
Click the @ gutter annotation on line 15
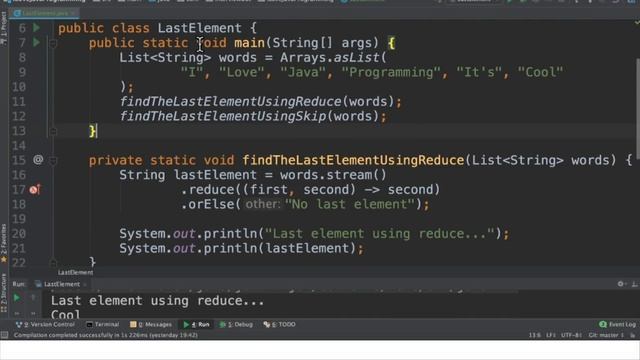[x=38, y=160]
